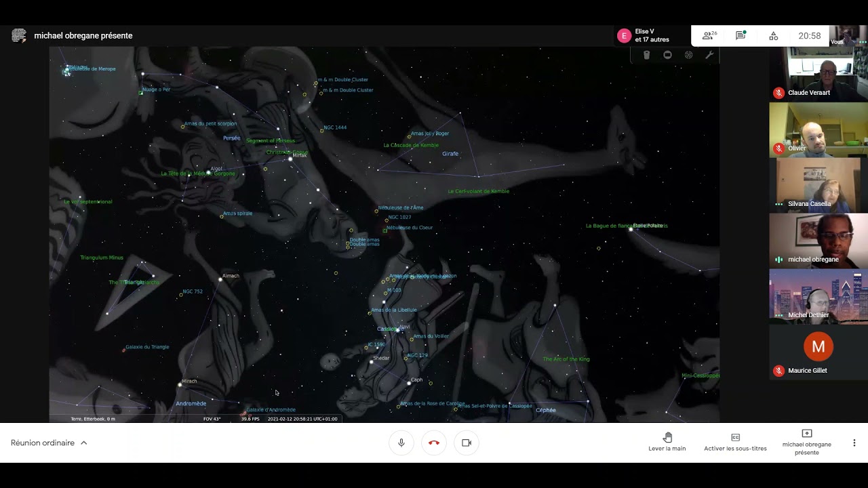
Task: Expand the Réunion ordinaire details chevron
Action: point(84,443)
